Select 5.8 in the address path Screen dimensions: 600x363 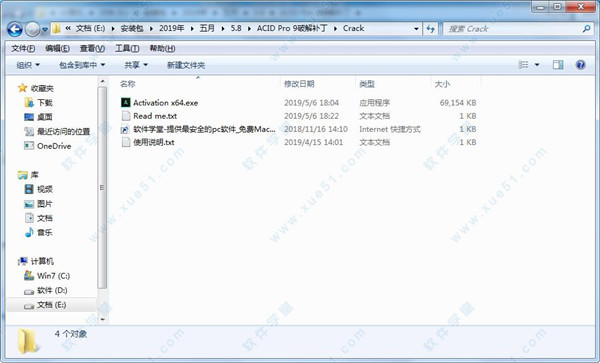[236, 28]
